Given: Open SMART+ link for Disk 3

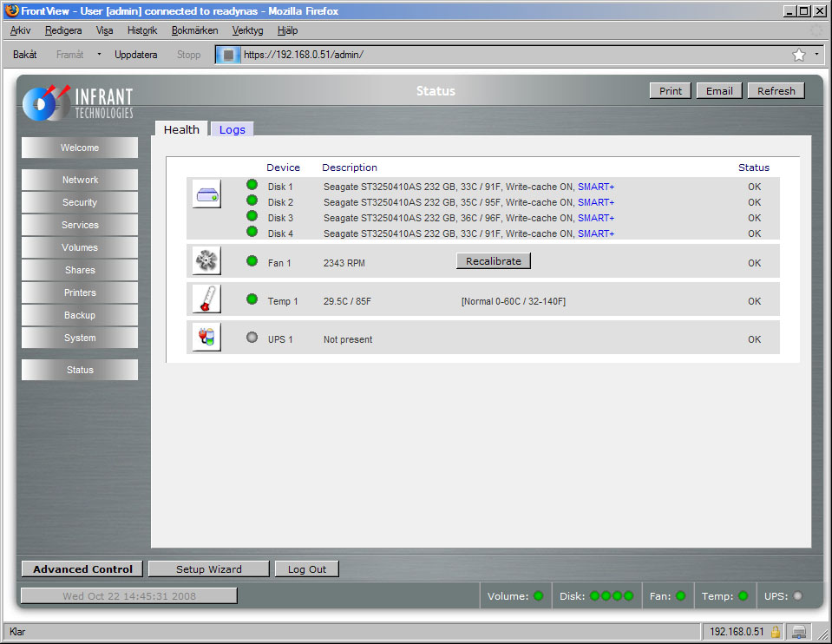Looking at the screenshot, I should (x=595, y=218).
